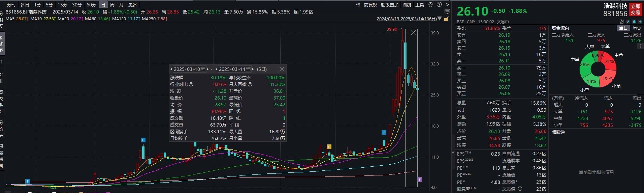The height and width of the screenshot is (193, 644).
Task: Click the double-chevron expand icon in the top toolbar
Action: (x=447, y=5)
